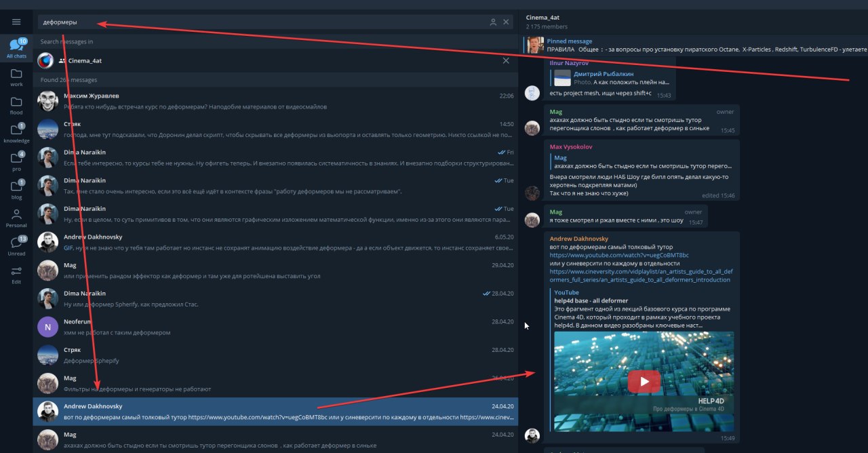This screenshot has height=453, width=868.
Task: Click the Ilnur Nazyrov sender name
Action: tap(570, 62)
